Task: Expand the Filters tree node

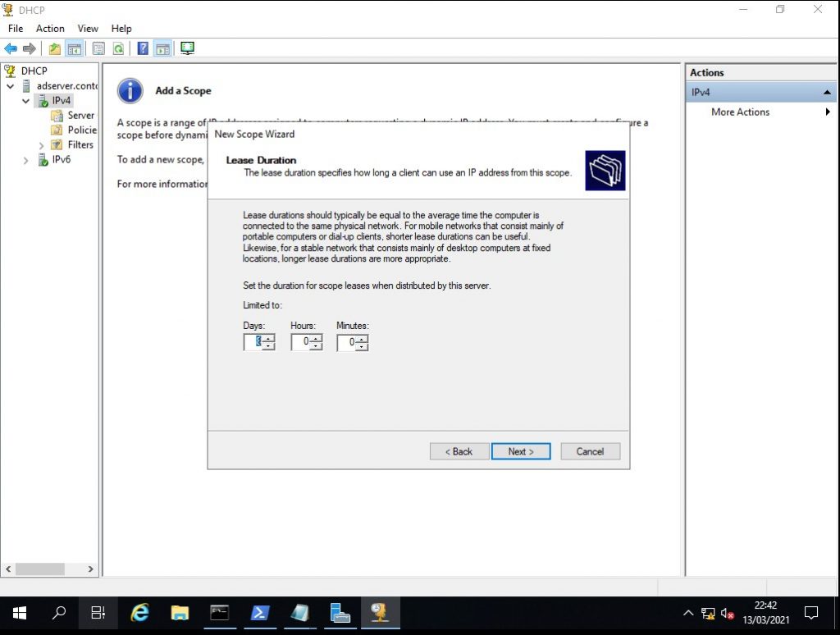Action: [42, 145]
